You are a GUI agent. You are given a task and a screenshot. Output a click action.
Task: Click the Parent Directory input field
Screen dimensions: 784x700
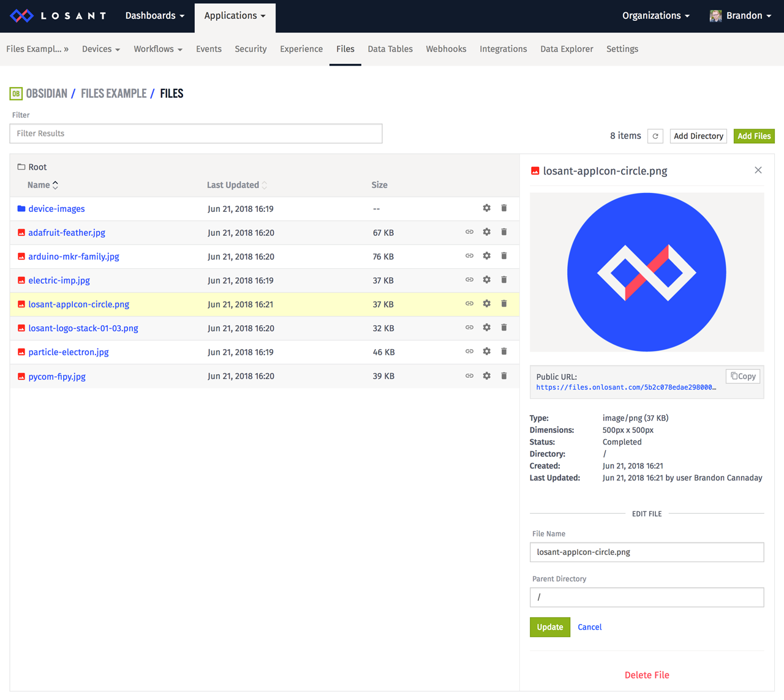pos(647,597)
